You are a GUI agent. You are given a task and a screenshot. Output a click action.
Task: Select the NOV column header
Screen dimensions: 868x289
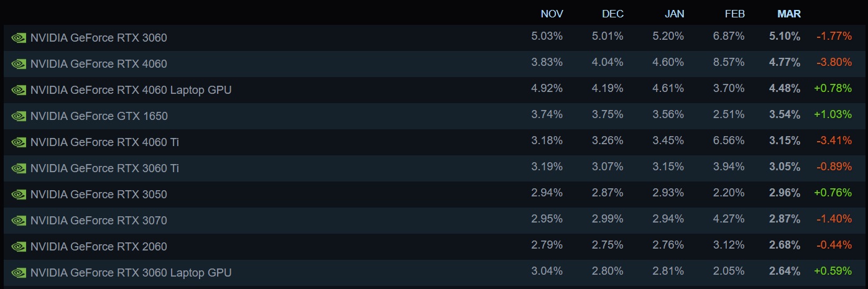tap(552, 14)
